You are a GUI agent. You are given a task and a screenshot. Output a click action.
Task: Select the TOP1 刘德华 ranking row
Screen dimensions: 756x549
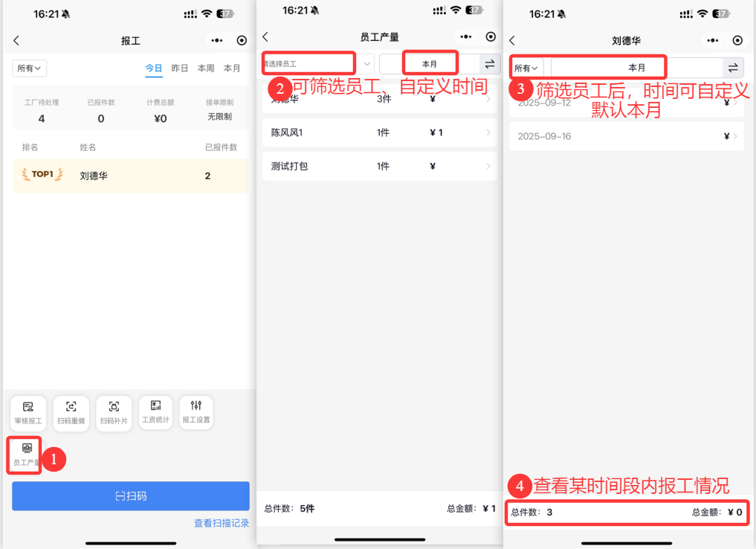131,176
